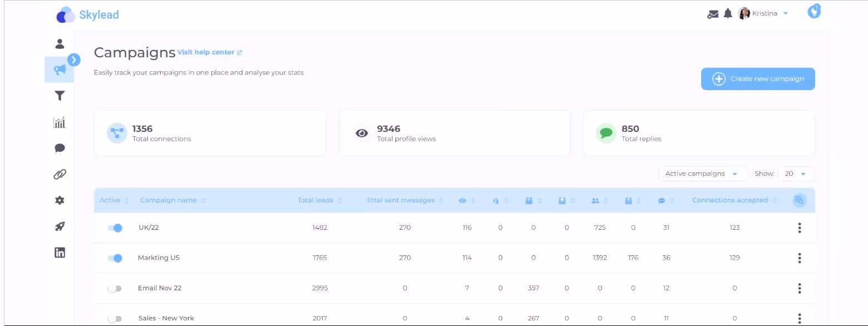Disable the Markting US active toggle
The image size is (868, 326).
(x=115, y=258)
